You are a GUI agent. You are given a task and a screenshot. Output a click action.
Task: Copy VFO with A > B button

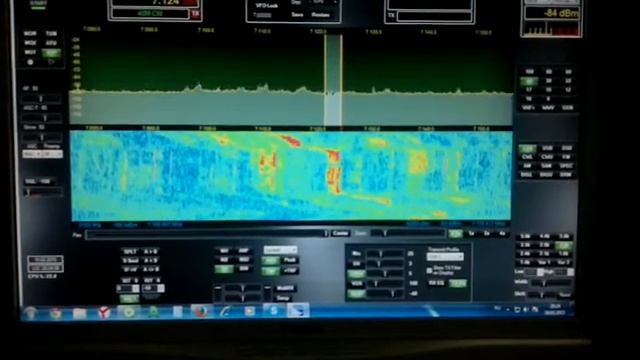click(150, 251)
